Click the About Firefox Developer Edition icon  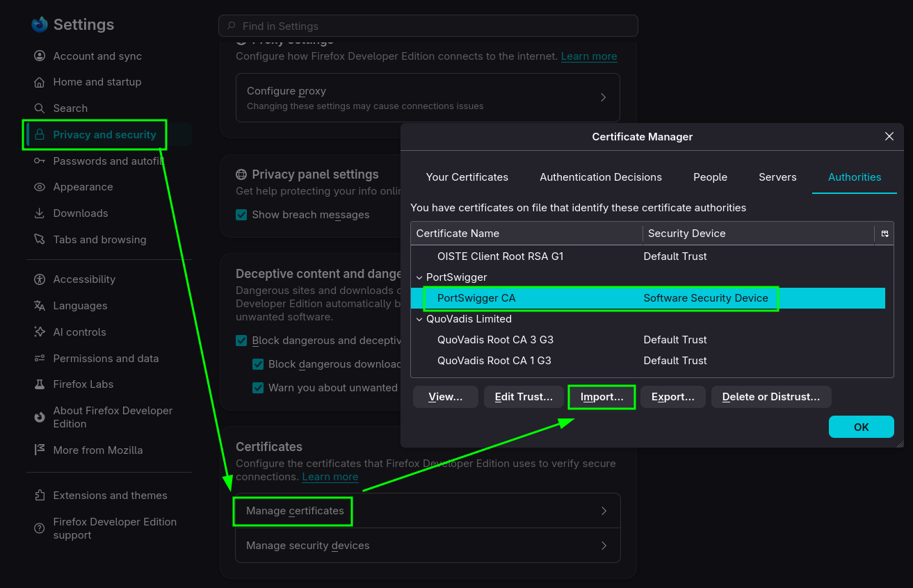[40, 417]
